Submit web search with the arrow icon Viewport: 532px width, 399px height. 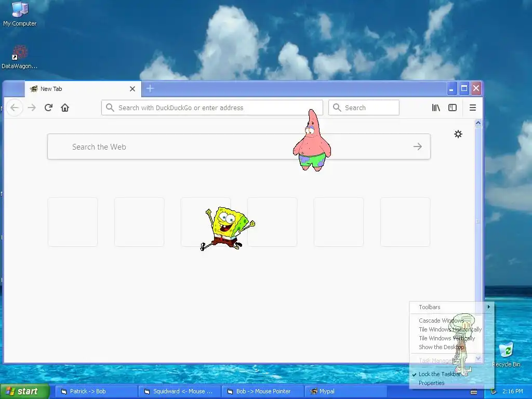pyautogui.click(x=418, y=147)
